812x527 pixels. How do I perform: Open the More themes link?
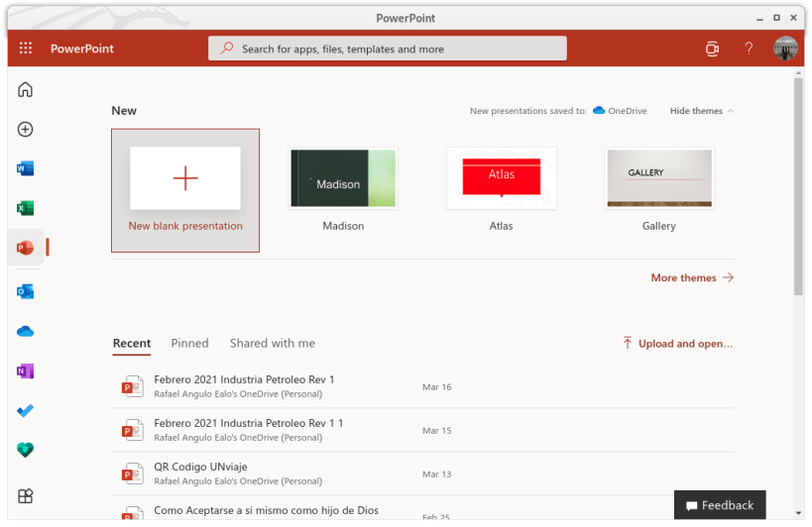[692, 277]
